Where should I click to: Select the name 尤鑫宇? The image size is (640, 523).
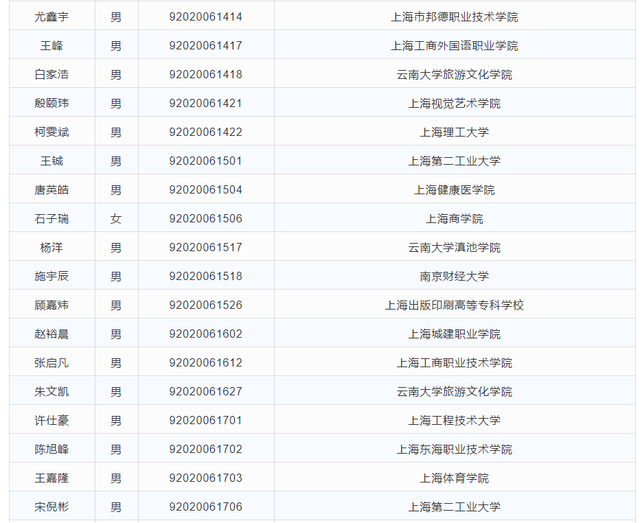click(51, 17)
